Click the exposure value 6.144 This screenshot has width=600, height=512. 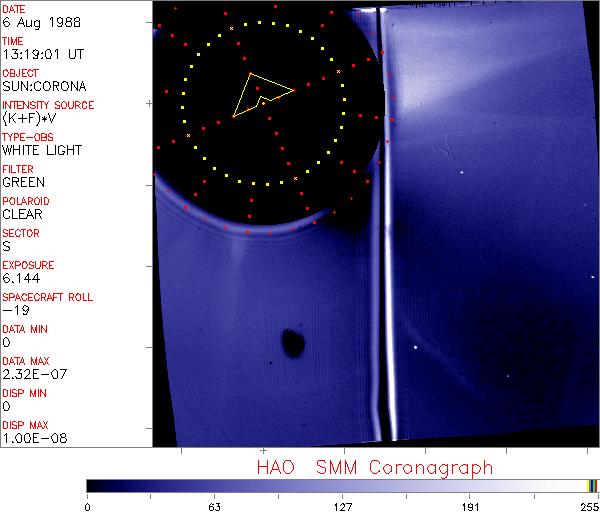[21, 278]
